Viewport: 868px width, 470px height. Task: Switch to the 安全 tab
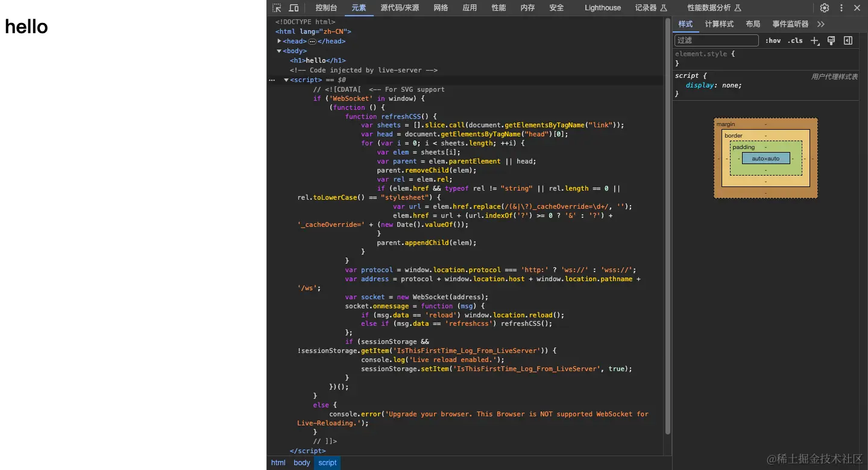[556, 8]
